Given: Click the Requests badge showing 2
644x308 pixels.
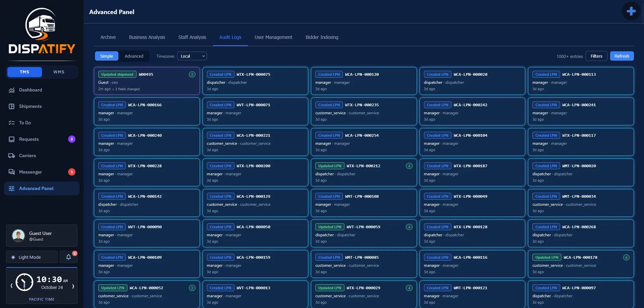Looking at the screenshot, I should [72, 139].
